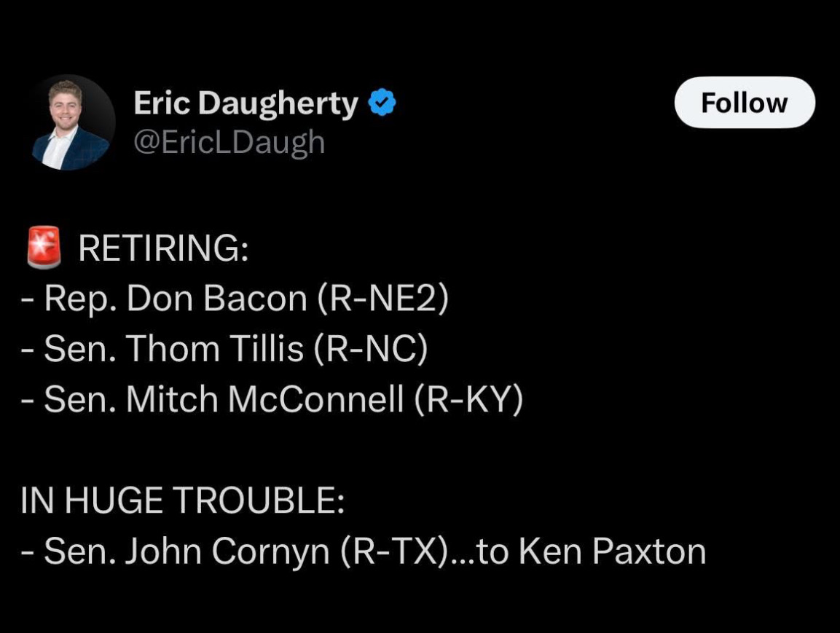Image resolution: width=840 pixels, height=633 pixels.
Task: Click the (R-KY) party tag
Action: click(468, 399)
